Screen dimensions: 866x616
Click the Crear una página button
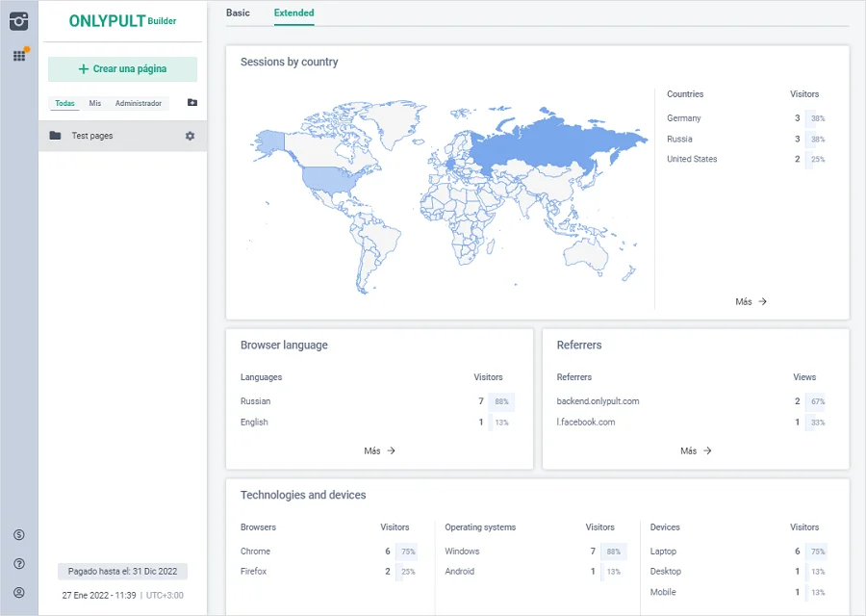pyautogui.click(x=122, y=69)
